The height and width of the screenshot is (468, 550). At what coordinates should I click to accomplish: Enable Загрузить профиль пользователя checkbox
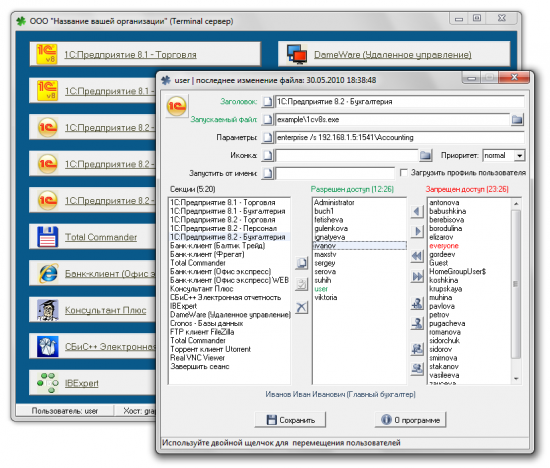coord(404,173)
